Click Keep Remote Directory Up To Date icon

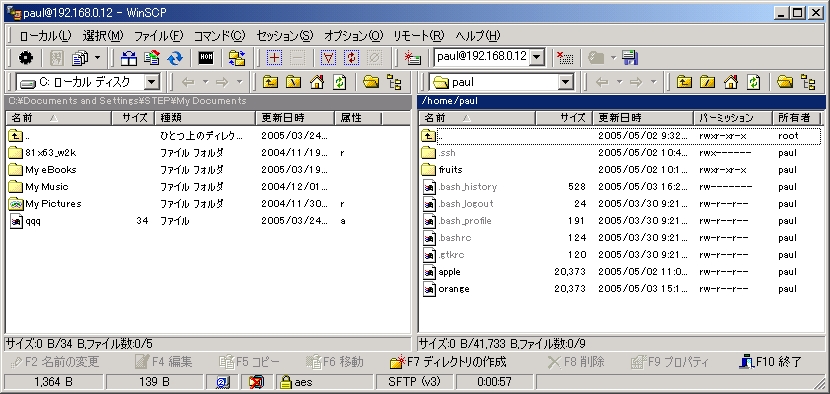pyautogui.click(x=151, y=58)
